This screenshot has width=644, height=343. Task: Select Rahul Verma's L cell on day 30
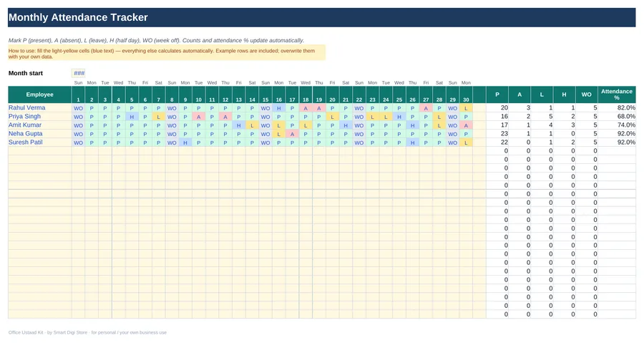coord(466,108)
